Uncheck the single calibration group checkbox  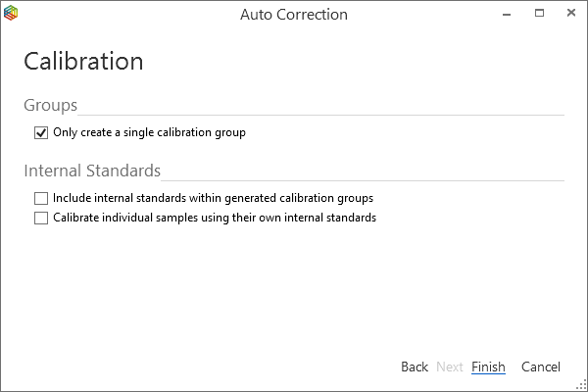(41, 132)
